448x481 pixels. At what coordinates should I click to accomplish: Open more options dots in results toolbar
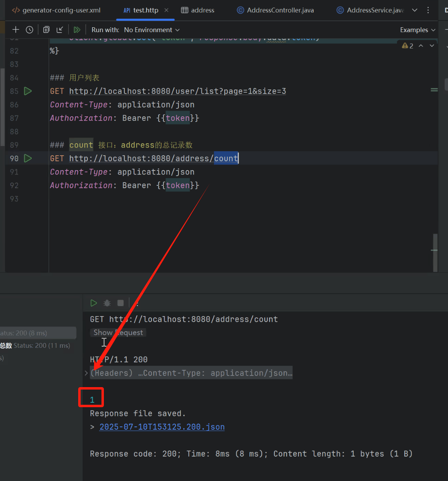137,303
